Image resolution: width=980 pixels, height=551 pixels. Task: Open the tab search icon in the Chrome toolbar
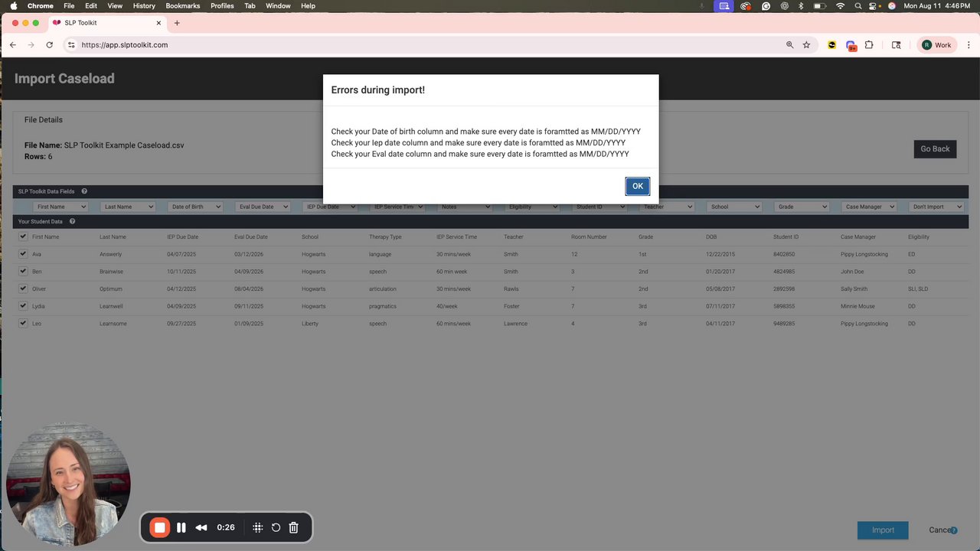coord(897,45)
